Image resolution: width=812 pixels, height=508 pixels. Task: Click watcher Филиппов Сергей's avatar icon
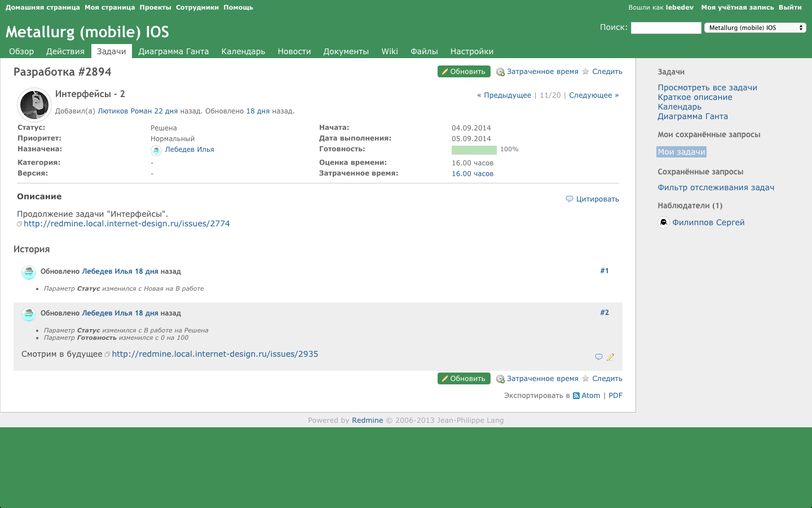click(664, 222)
